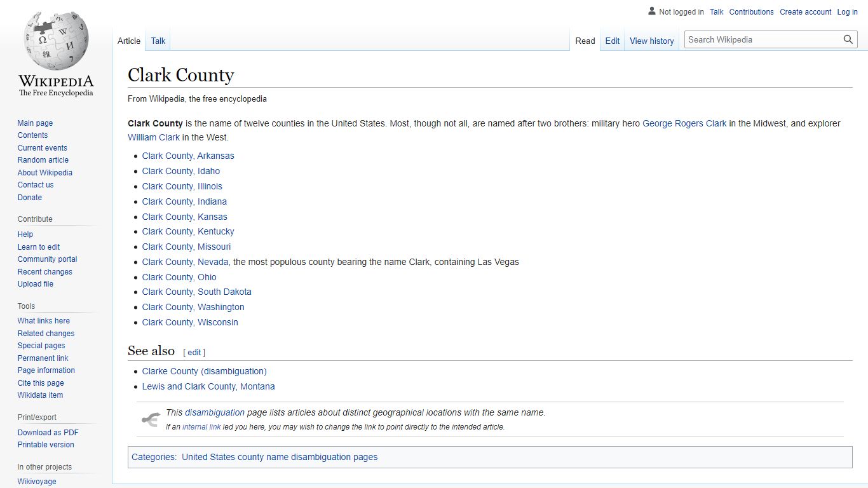Open United States county name disambiguation pages

click(280, 457)
